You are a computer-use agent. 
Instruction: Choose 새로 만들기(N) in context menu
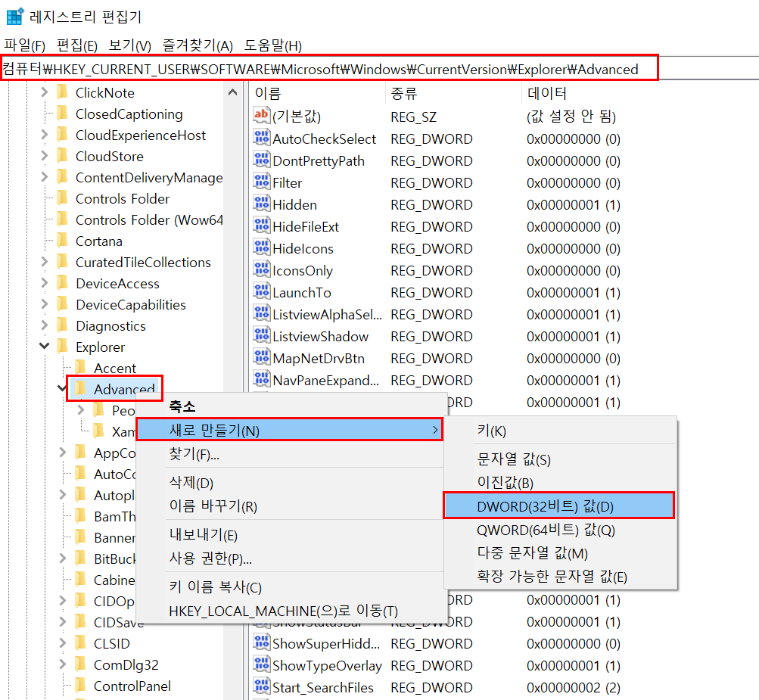[290, 430]
